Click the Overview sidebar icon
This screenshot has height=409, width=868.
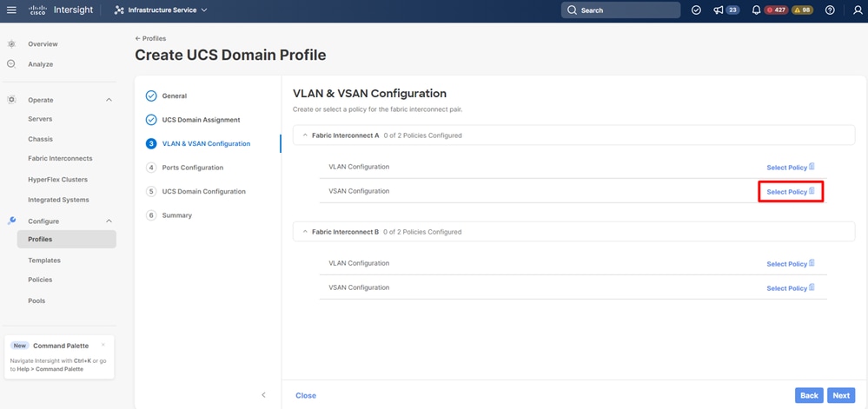[11, 43]
